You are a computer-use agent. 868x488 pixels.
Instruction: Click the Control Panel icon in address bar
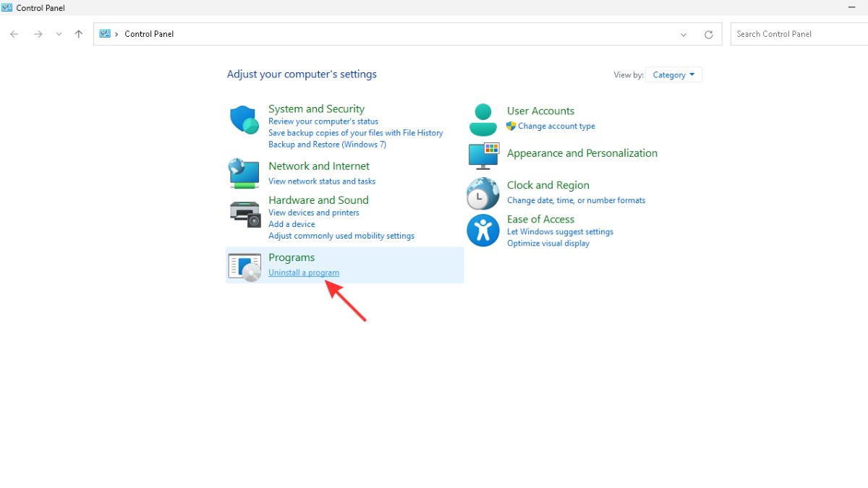coord(105,33)
